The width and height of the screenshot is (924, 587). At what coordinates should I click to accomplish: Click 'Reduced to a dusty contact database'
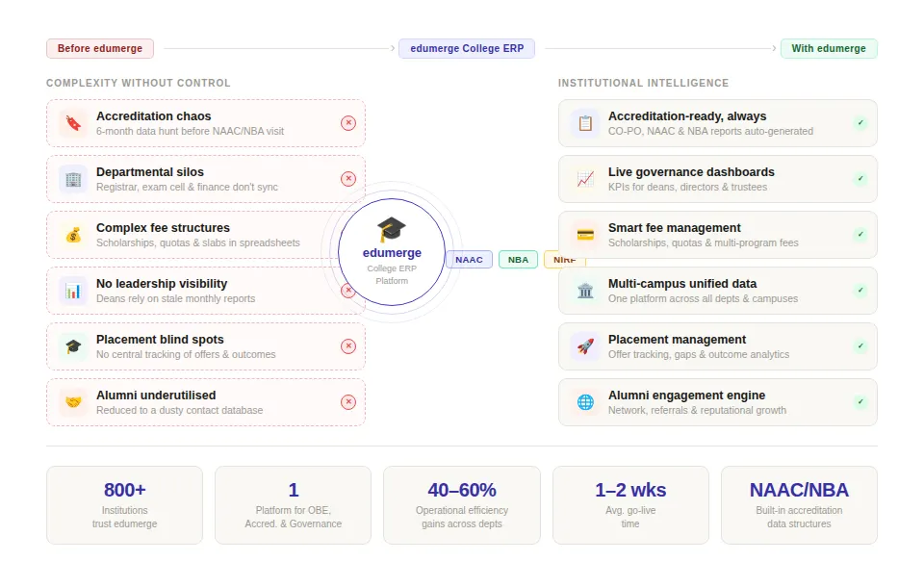point(180,410)
